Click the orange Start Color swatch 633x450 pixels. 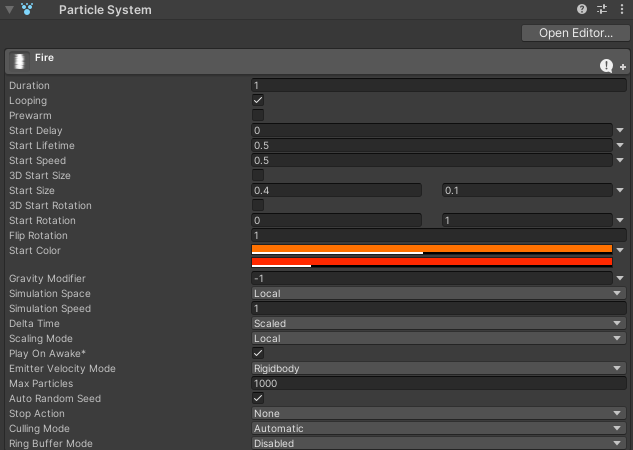[431, 249]
